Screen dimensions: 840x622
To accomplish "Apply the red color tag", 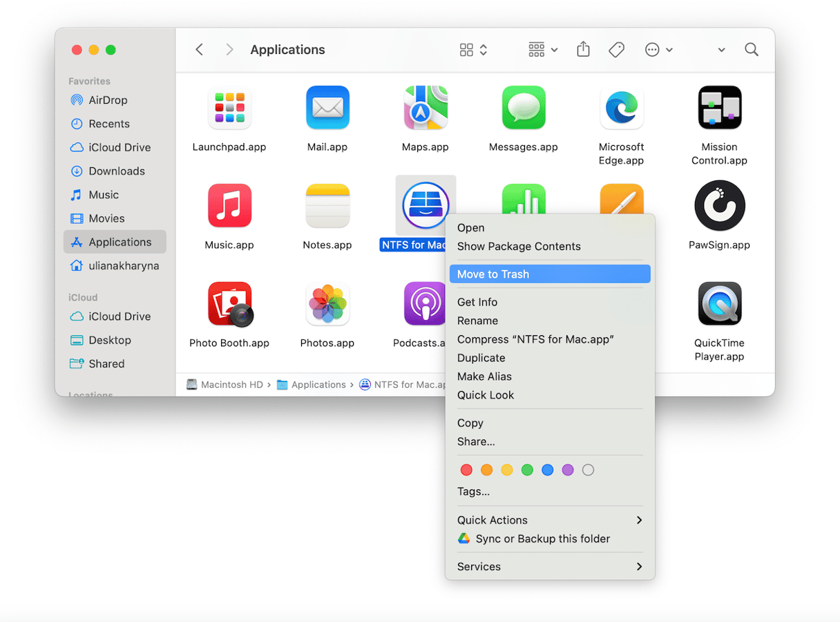I will click(466, 470).
